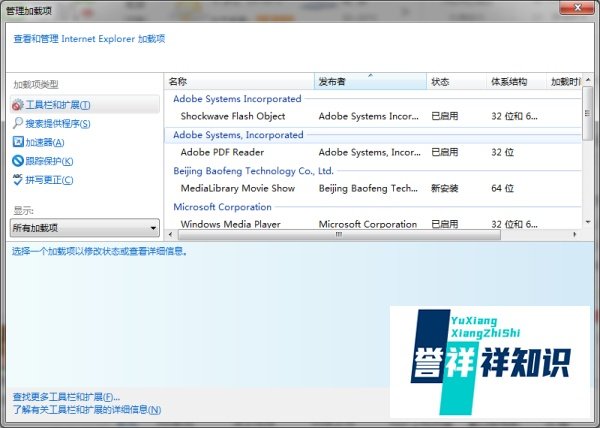Click the 加速器 blue arrow icon
This screenshot has height=428, width=600.
(18, 142)
